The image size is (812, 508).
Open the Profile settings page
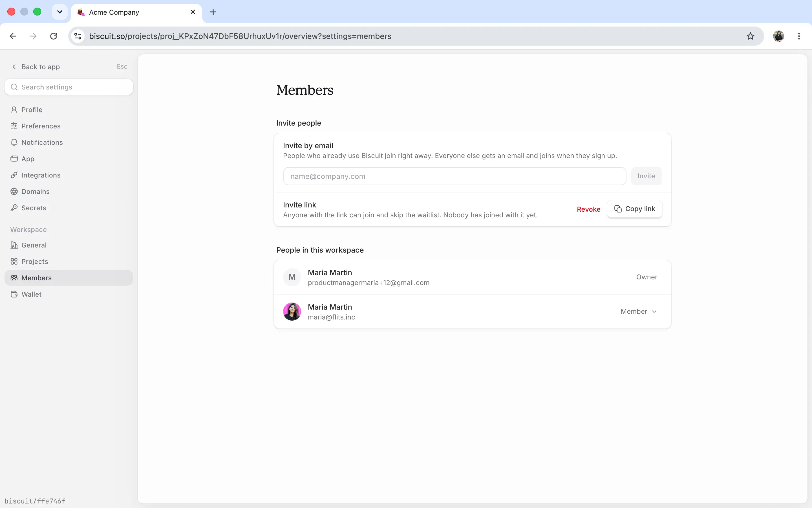69,110
